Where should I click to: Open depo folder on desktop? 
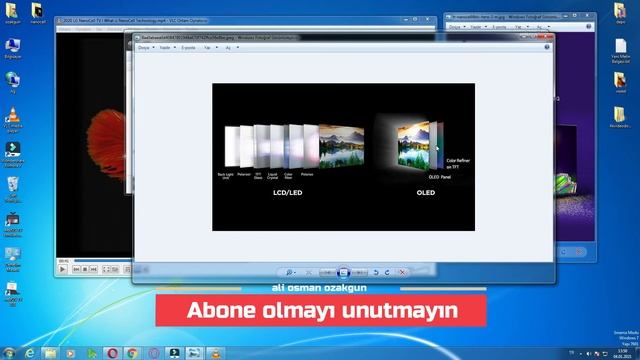click(x=620, y=13)
